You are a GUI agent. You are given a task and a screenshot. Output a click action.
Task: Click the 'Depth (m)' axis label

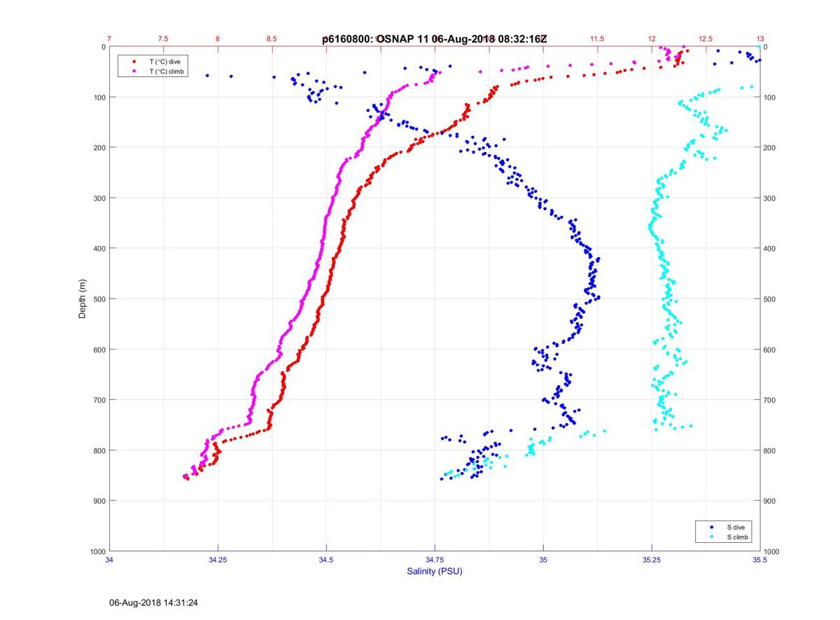click(x=83, y=298)
